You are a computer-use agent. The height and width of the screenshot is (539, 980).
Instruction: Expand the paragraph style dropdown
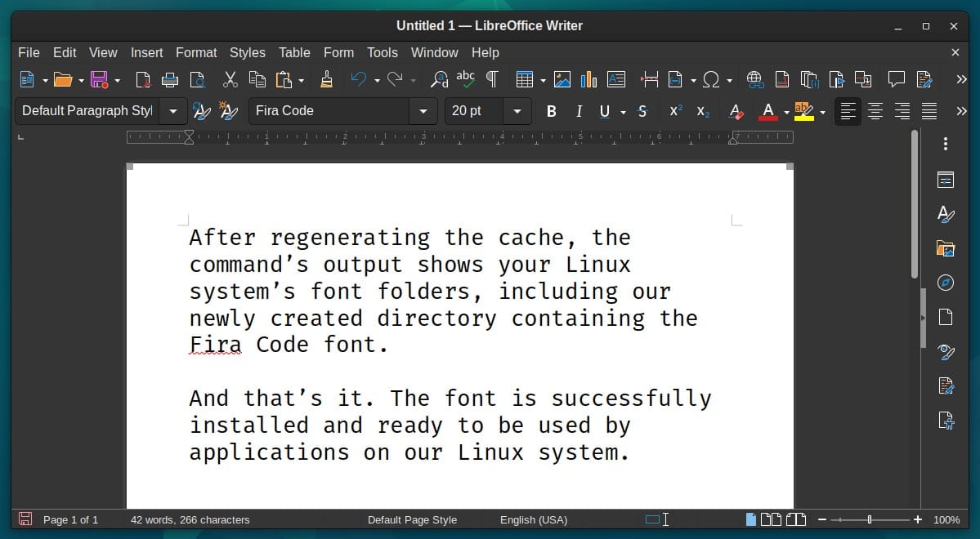(172, 110)
